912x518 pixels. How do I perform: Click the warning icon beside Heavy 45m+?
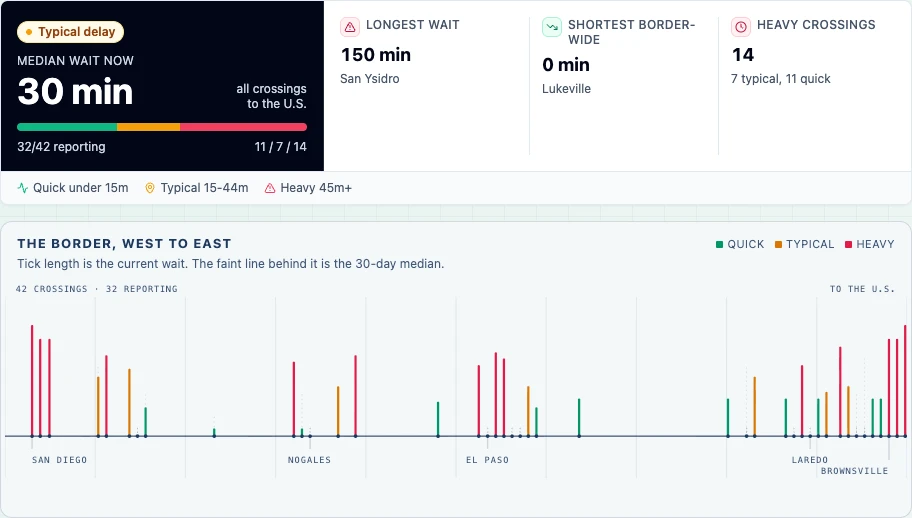click(x=270, y=188)
